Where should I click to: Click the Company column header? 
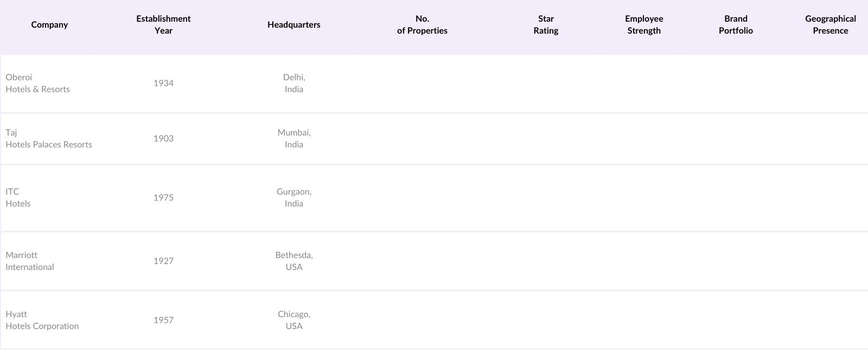tap(49, 25)
